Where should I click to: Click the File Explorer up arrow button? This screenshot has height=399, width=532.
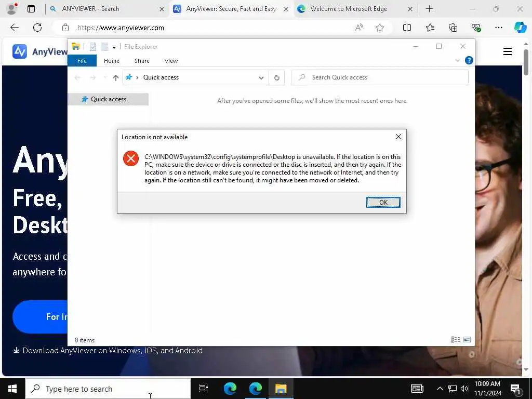pyautogui.click(x=116, y=78)
